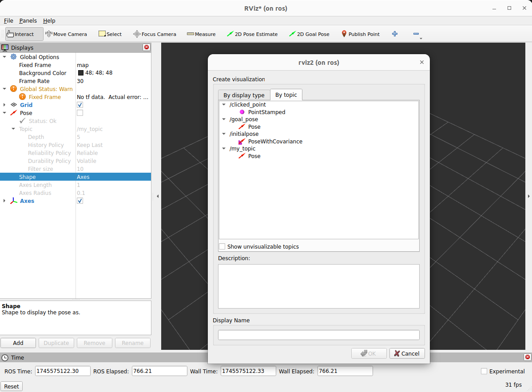Disable the Grid display checkbox
The image size is (532, 392).
[80, 105]
